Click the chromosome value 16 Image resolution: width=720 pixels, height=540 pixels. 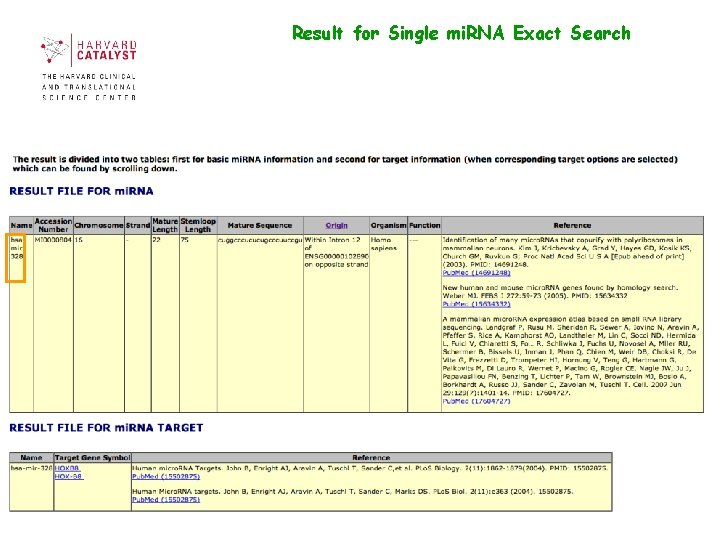[x=79, y=240]
